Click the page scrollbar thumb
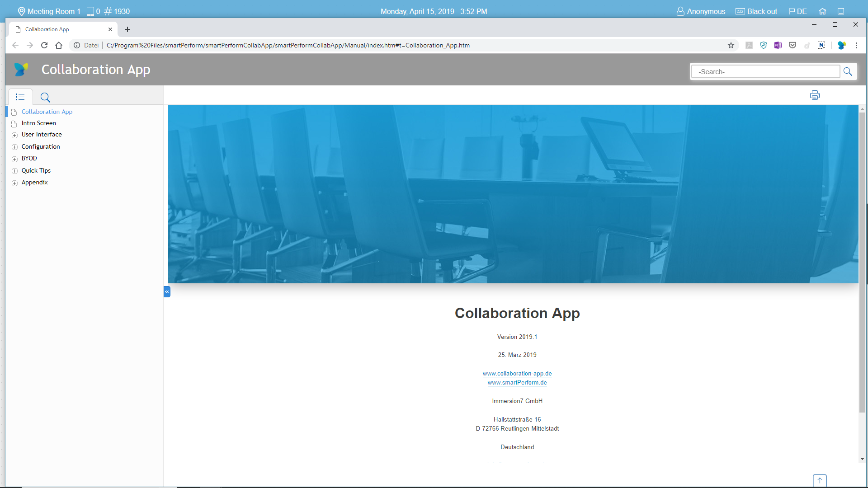Screen dimensions: 868x488 point(862,262)
